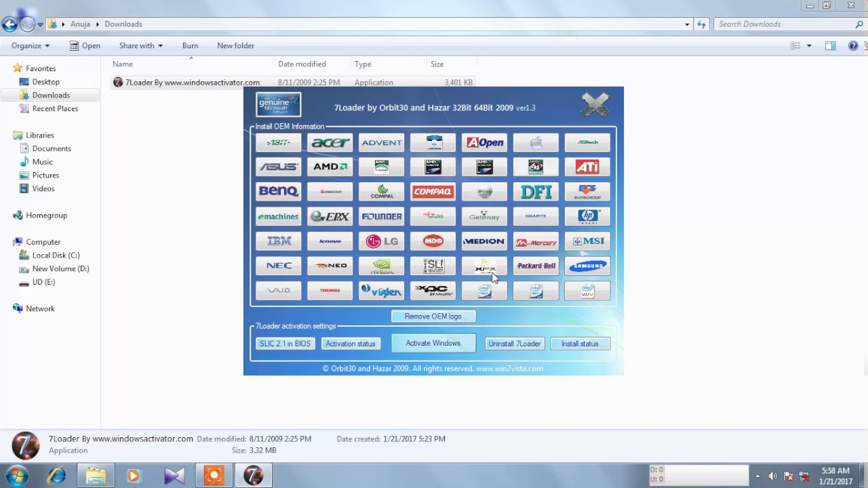Show hidden tray icons arrow
The height and width of the screenshot is (488, 868).
(757, 476)
